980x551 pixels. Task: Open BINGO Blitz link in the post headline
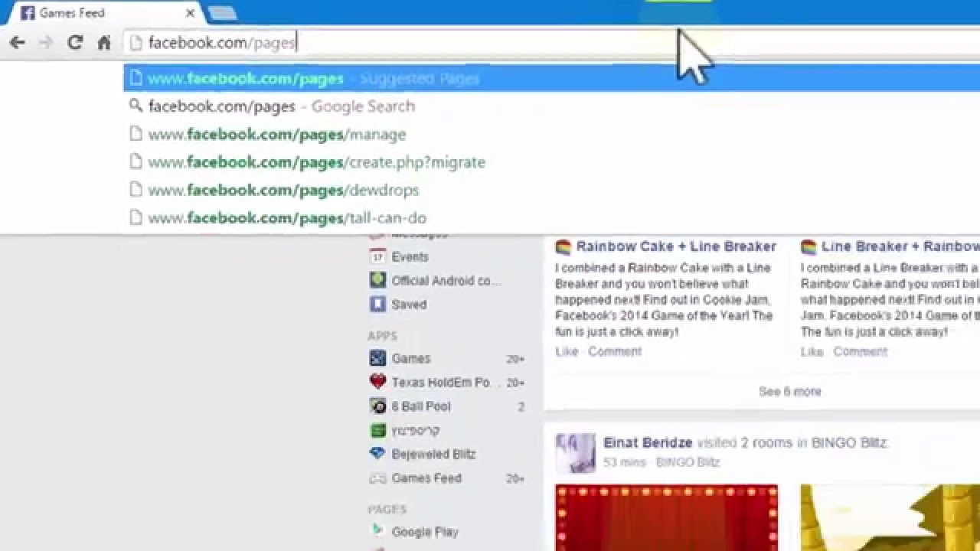click(849, 442)
